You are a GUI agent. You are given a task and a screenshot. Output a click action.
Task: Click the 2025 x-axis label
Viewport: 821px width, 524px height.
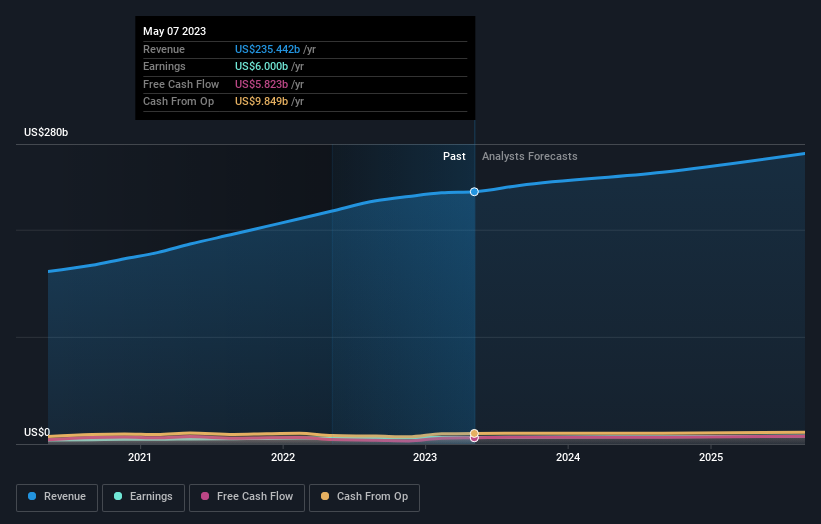(x=711, y=457)
